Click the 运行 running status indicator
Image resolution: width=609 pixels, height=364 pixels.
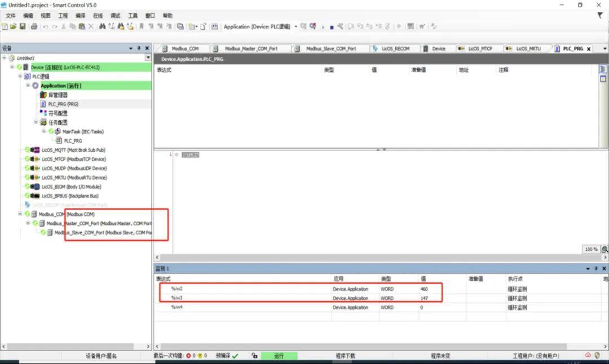[279, 356]
